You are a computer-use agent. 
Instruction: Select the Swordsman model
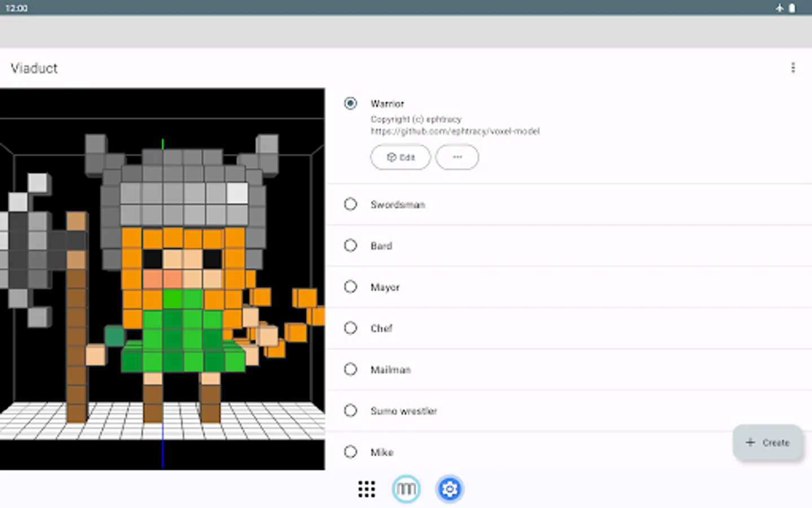tap(350, 204)
